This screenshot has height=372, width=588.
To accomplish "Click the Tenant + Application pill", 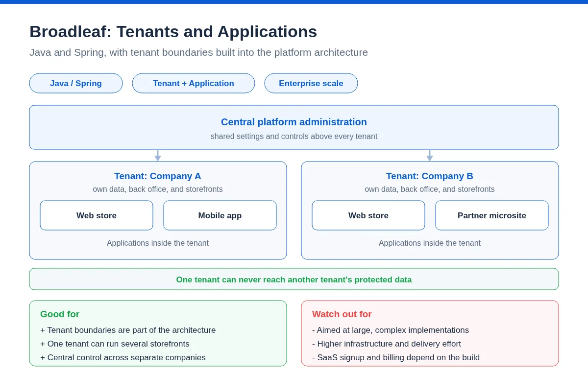I will pyautogui.click(x=194, y=83).
